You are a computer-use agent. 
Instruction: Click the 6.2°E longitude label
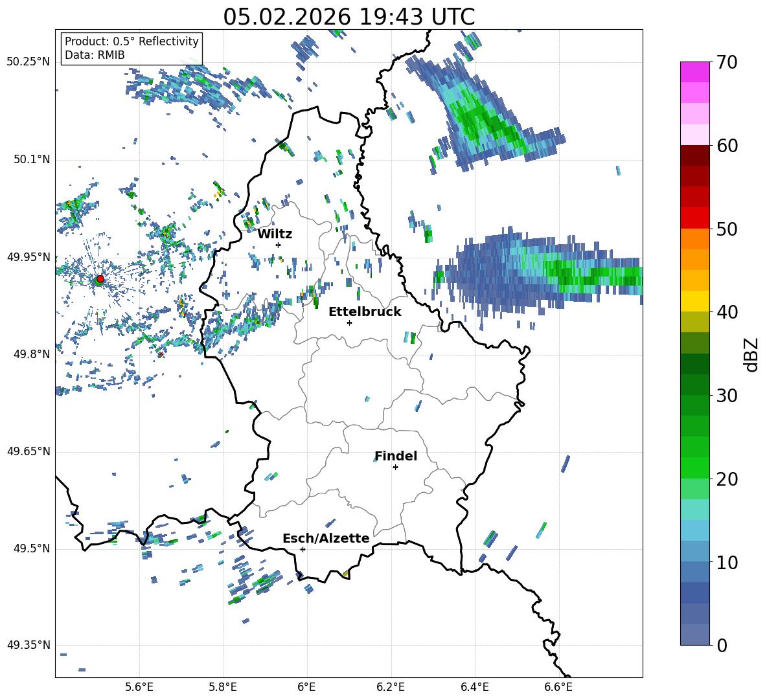(391, 687)
